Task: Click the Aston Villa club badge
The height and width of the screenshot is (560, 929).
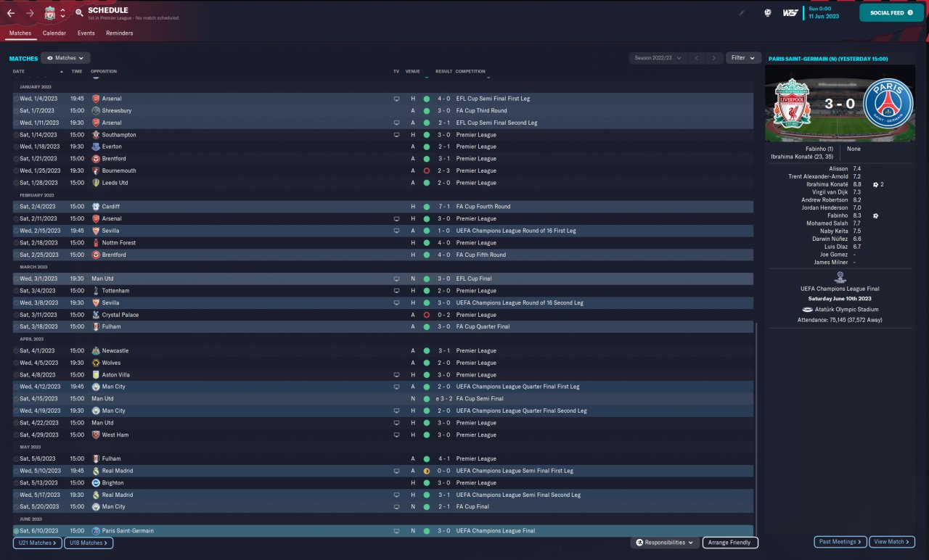Action: click(x=96, y=375)
